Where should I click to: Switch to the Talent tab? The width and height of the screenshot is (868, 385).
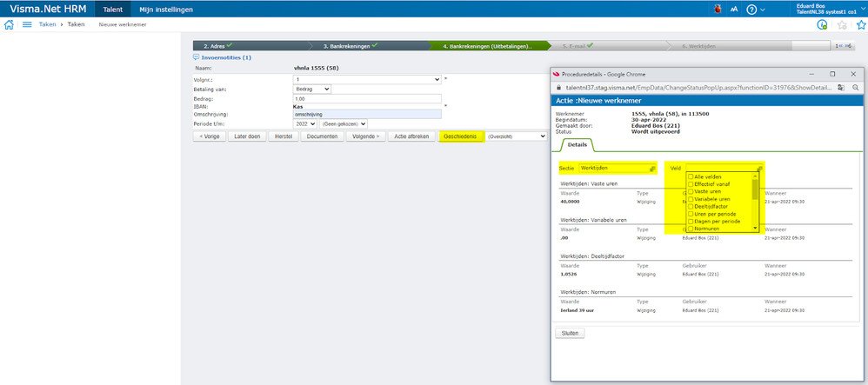tap(112, 10)
